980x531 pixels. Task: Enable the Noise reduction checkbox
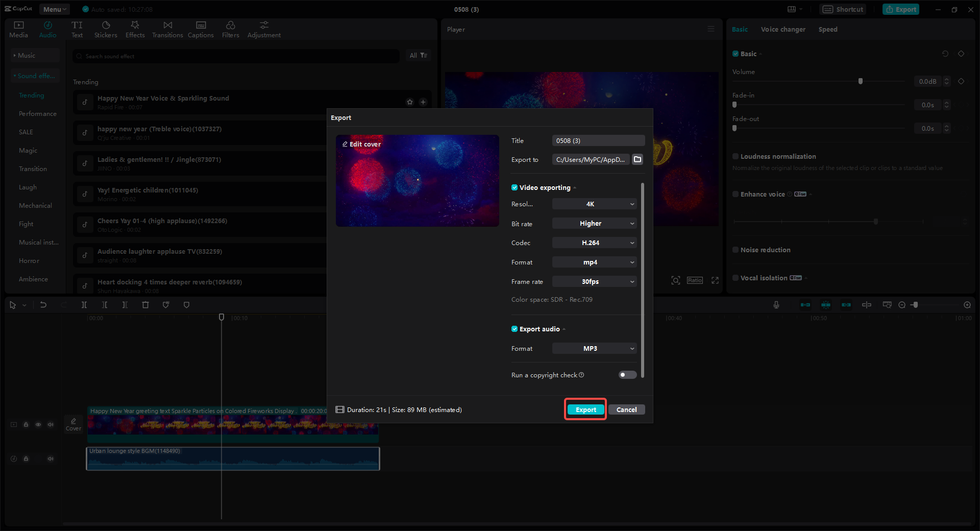pyautogui.click(x=736, y=250)
